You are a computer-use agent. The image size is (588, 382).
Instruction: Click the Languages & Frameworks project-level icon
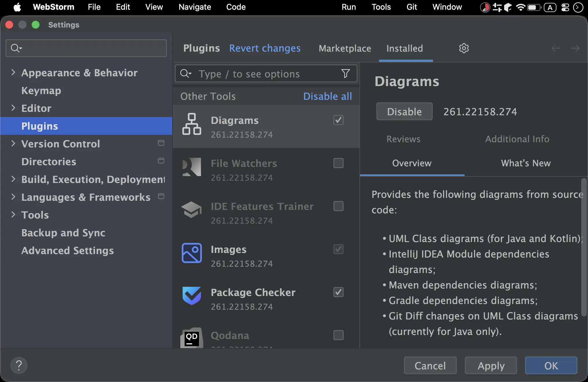click(x=161, y=196)
